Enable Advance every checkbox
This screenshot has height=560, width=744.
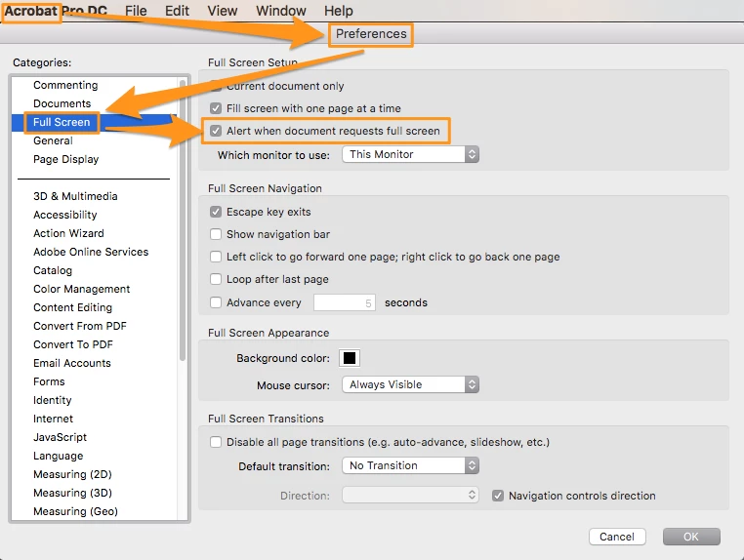click(x=216, y=302)
